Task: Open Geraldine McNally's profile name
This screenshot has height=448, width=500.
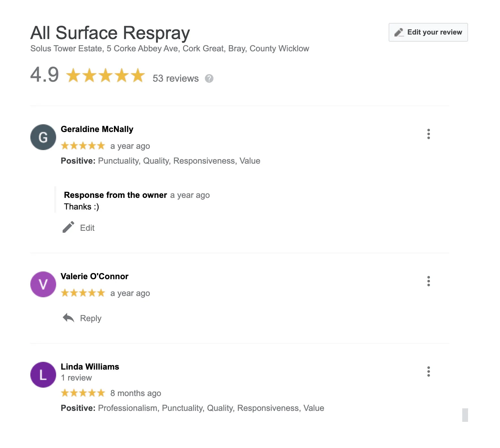Action: pos(97,129)
